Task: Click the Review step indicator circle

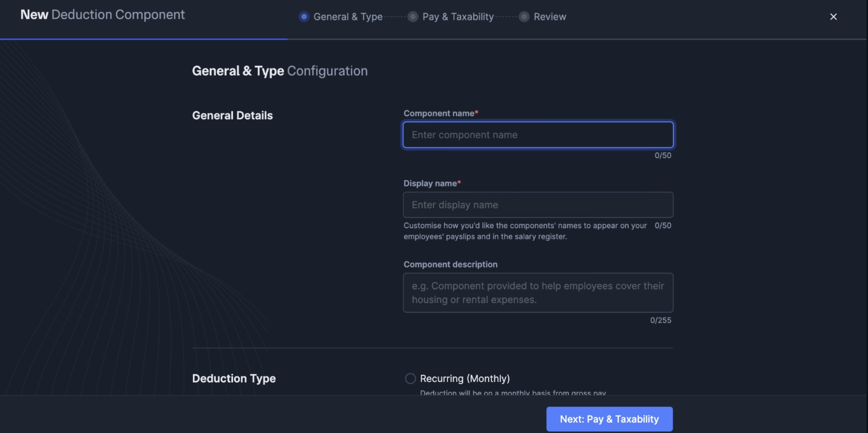Action: tap(524, 17)
